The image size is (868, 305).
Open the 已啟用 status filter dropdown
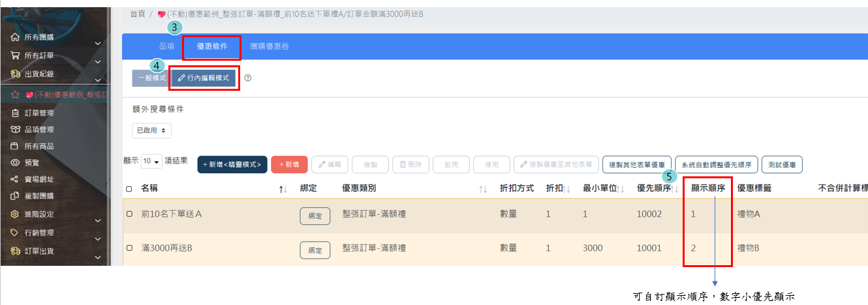151,131
